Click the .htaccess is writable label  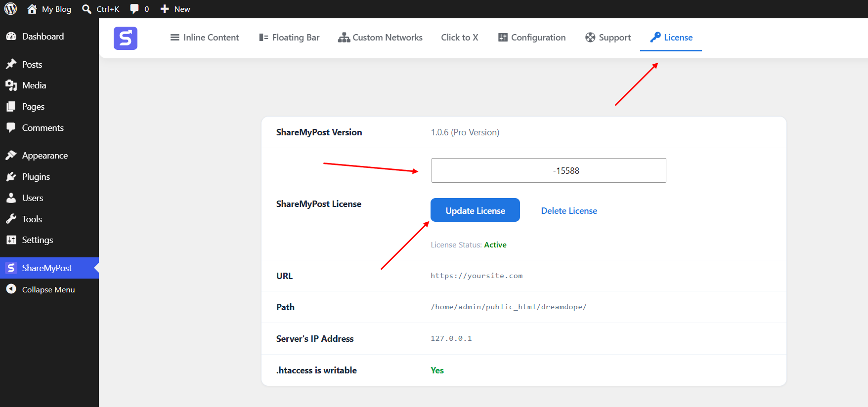(316, 370)
